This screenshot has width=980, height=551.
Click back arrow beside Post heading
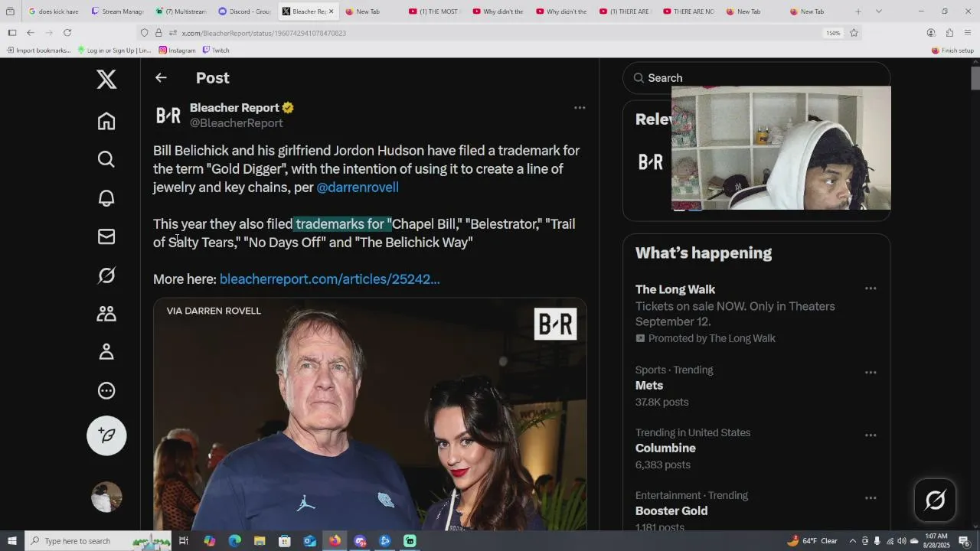click(x=161, y=77)
